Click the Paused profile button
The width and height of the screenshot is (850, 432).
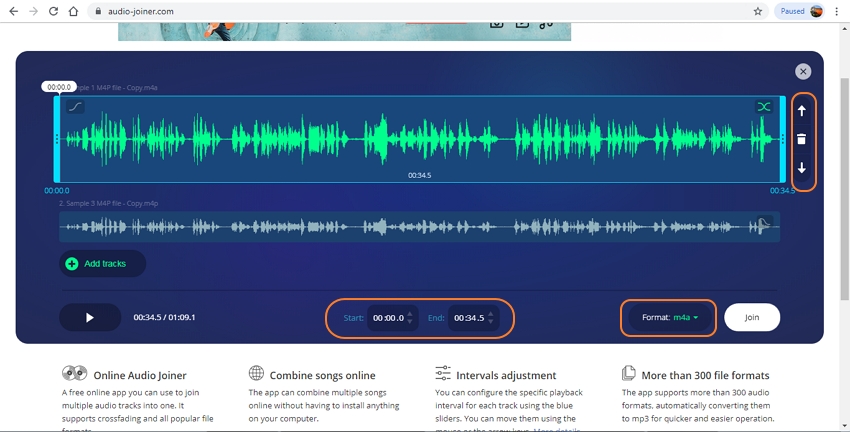(x=800, y=11)
